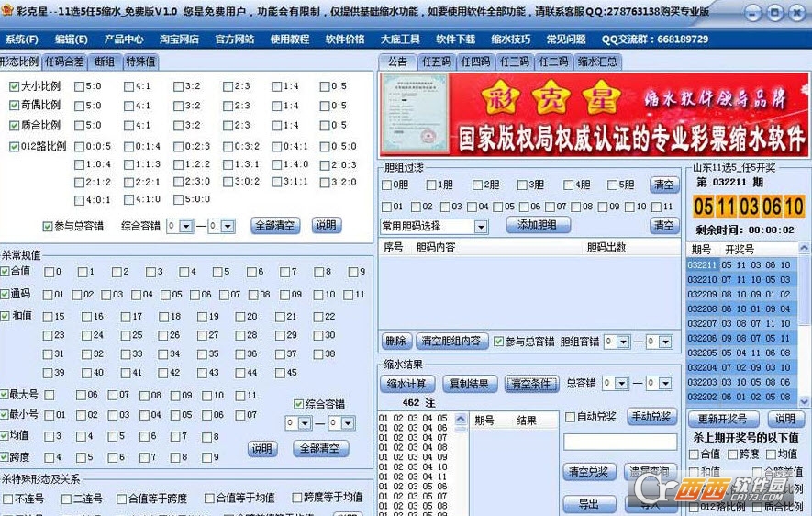Toggle the 大小比例 checkbox

14,86
